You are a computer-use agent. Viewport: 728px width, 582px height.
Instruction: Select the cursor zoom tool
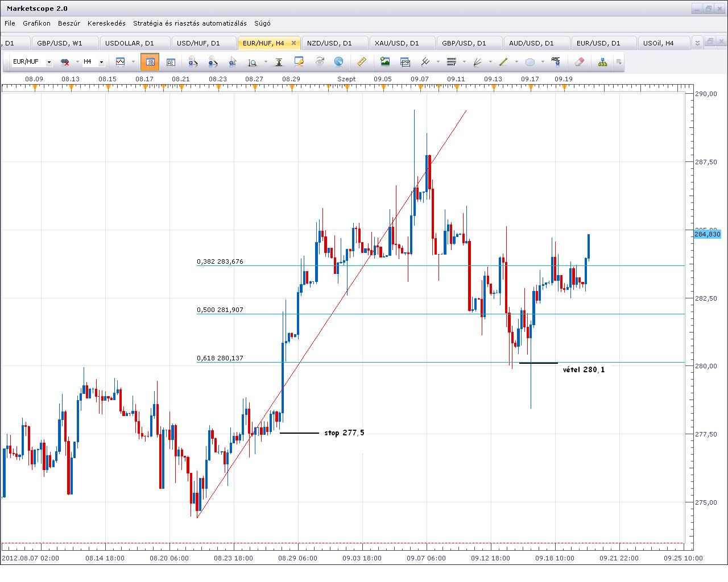pyautogui.click(x=233, y=62)
